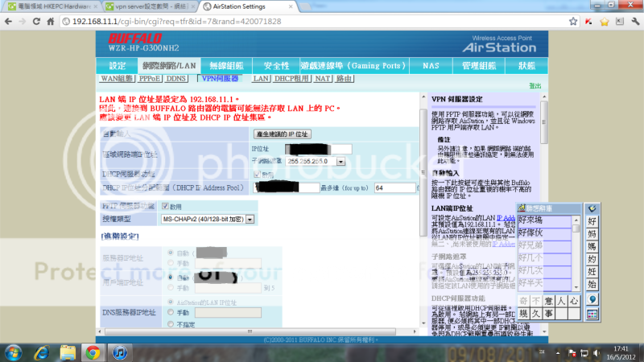Viewport: 644px width, 362px height.
Task: Switch to the DHCP租用 sub-tab
Action: tap(291, 78)
